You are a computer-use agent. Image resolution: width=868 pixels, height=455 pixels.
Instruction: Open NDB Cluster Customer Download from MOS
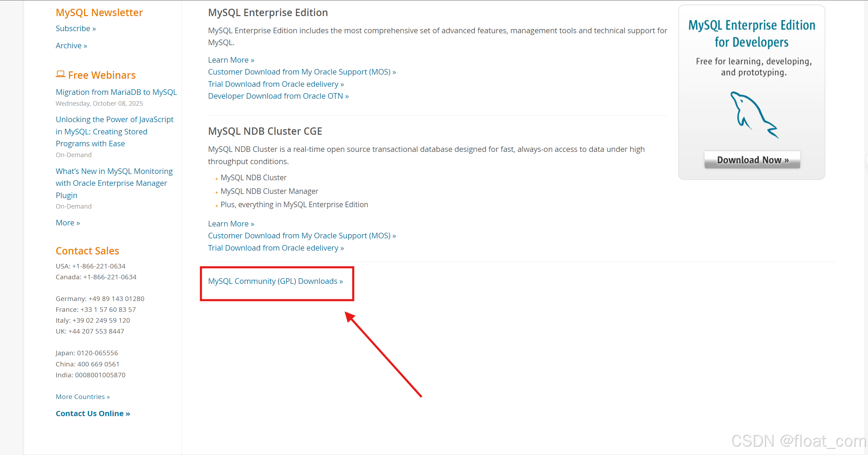click(302, 236)
